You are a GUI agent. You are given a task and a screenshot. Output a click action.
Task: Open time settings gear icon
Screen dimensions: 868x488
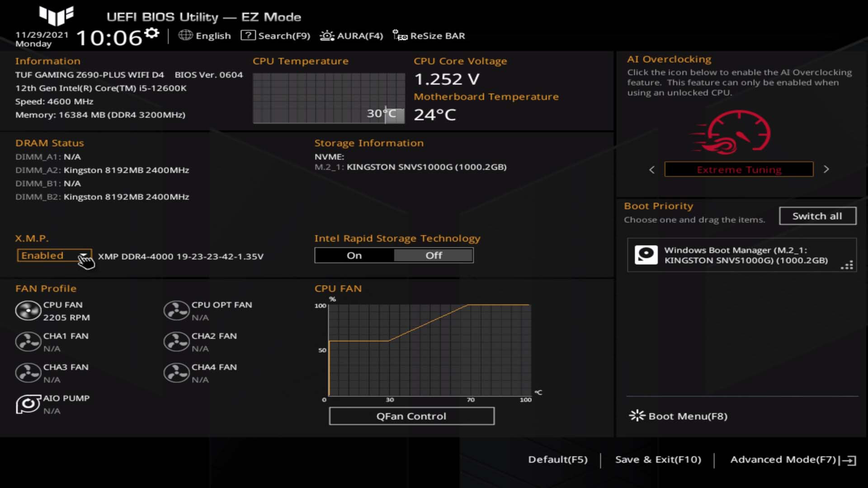click(x=152, y=33)
